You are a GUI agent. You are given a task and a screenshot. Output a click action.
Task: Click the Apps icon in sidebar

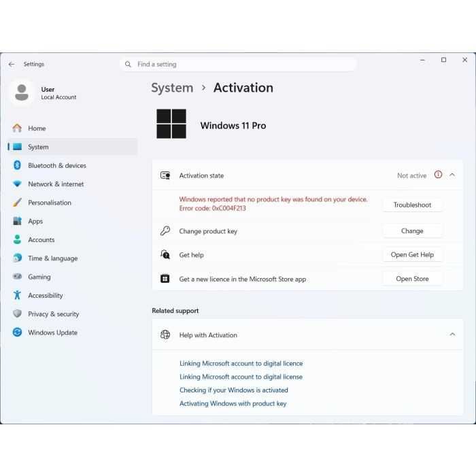[17, 221]
